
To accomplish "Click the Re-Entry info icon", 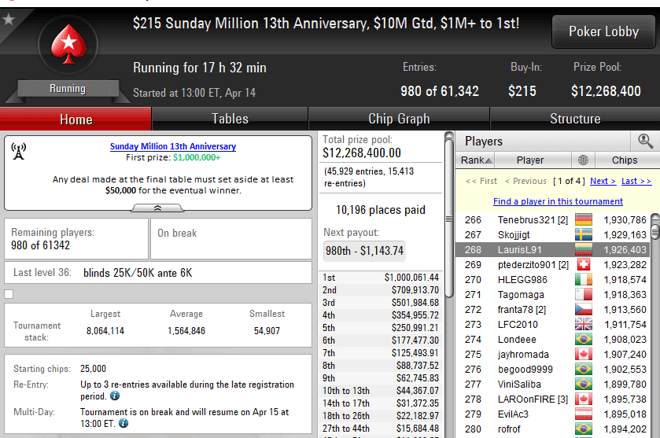I will click(114, 396).
